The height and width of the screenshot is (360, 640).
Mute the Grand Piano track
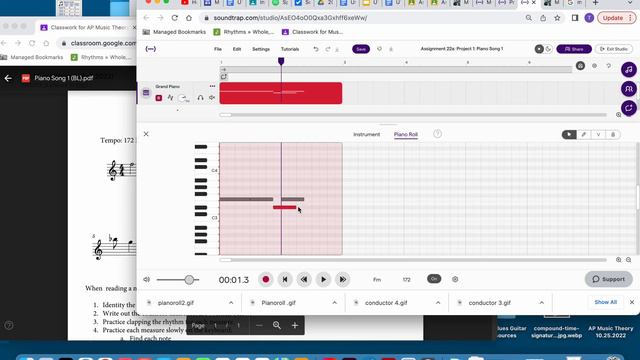tap(212, 98)
